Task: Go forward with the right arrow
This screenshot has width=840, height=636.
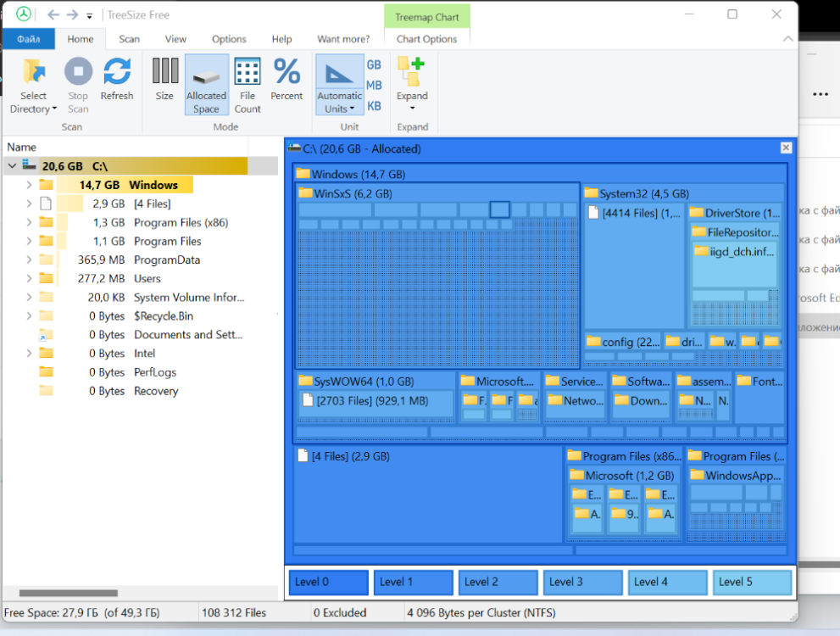Action: [x=72, y=14]
